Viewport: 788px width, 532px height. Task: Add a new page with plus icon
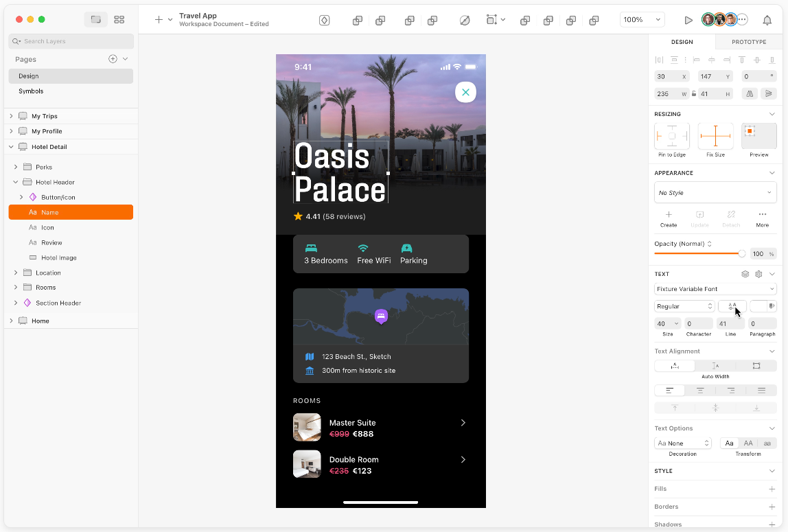[113, 59]
